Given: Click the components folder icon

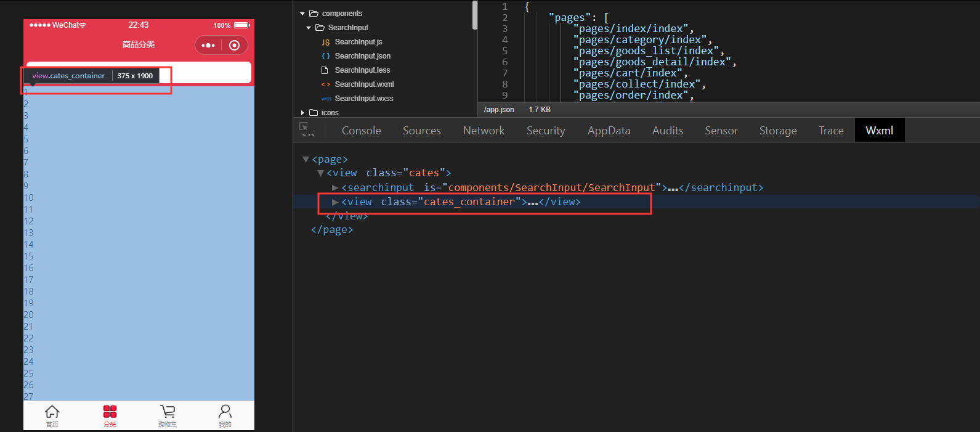Looking at the screenshot, I should 314,13.
